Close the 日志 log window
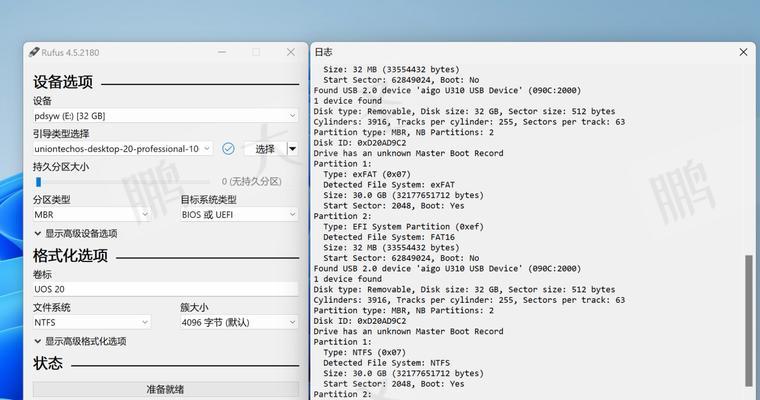Image resolution: width=760 pixels, height=400 pixels. 743,52
